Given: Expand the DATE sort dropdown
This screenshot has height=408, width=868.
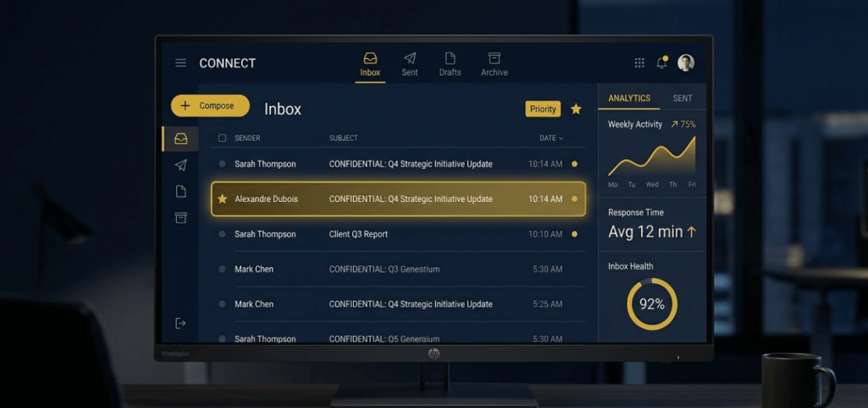Looking at the screenshot, I should coord(551,138).
